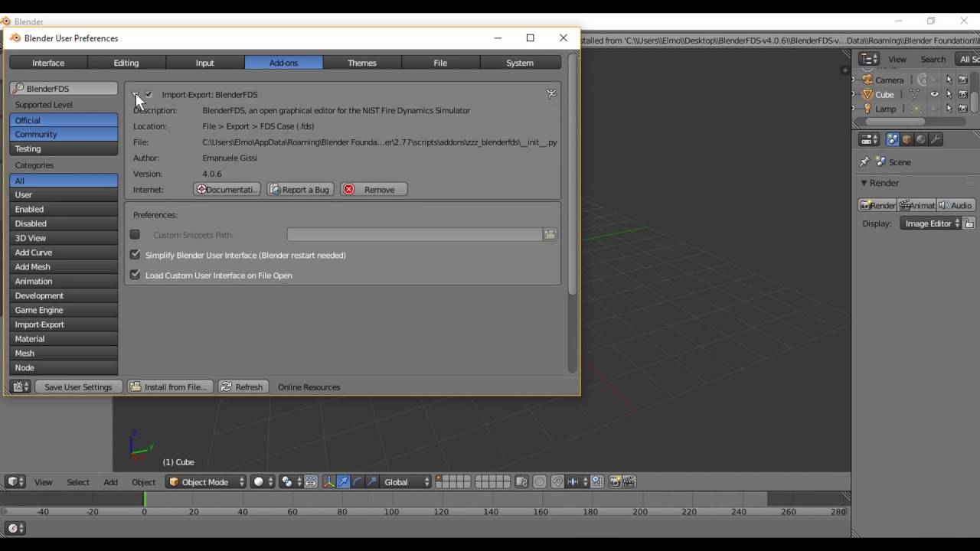Open the Object menu in 3D viewport
This screenshot has height=551, width=980.
coord(143,482)
